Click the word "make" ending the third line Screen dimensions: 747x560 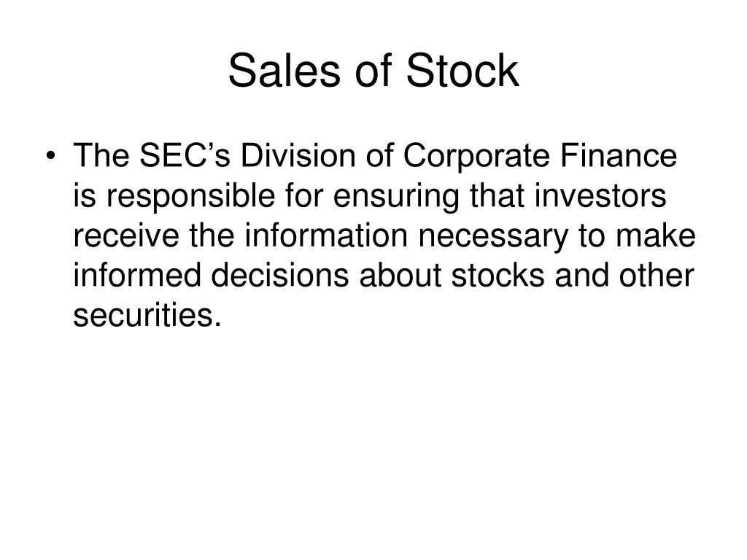(x=656, y=236)
